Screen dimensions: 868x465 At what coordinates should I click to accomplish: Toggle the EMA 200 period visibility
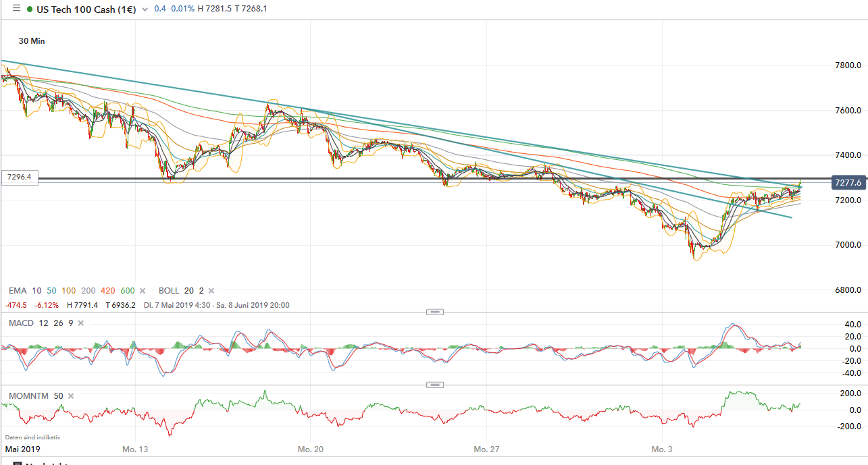point(88,290)
